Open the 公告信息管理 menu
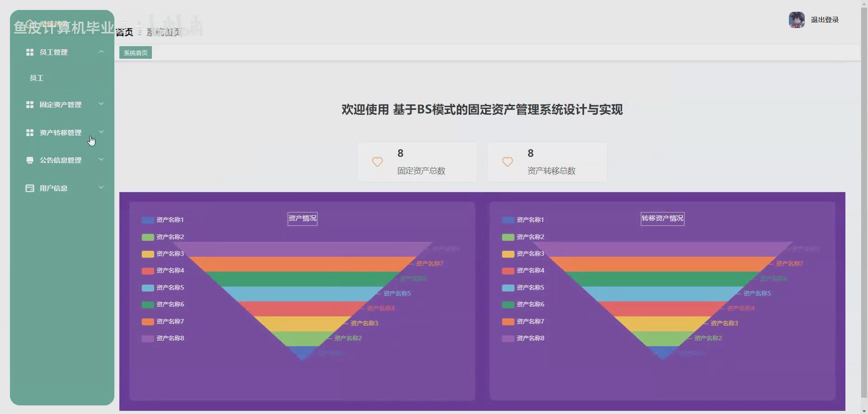The image size is (868, 414). [x=62, y=160]
